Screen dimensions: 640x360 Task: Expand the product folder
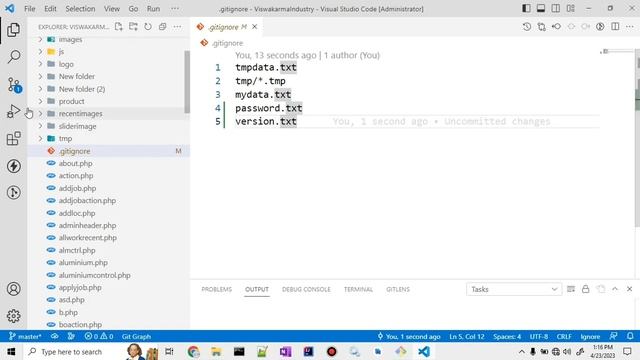pyautogui.click(x=40, y=101)
